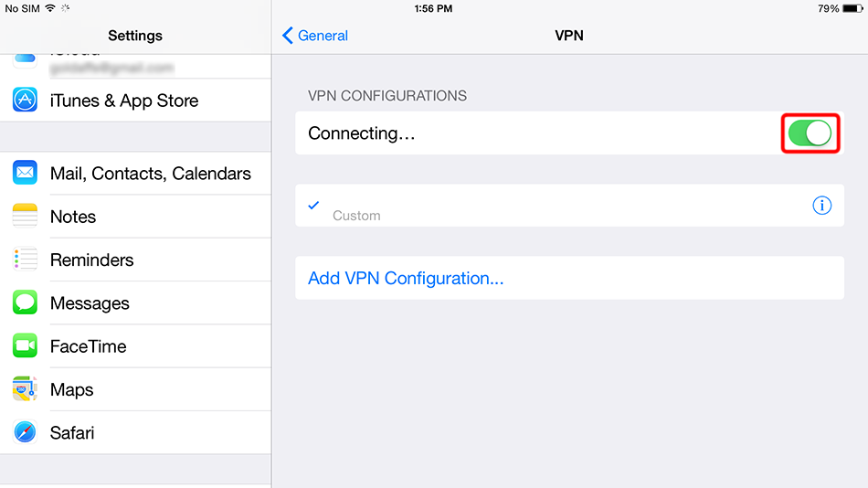The width and height of the screenshot is (868, 488).
Task: Tap the Maps icon
Action: click(x=26, y=389)
